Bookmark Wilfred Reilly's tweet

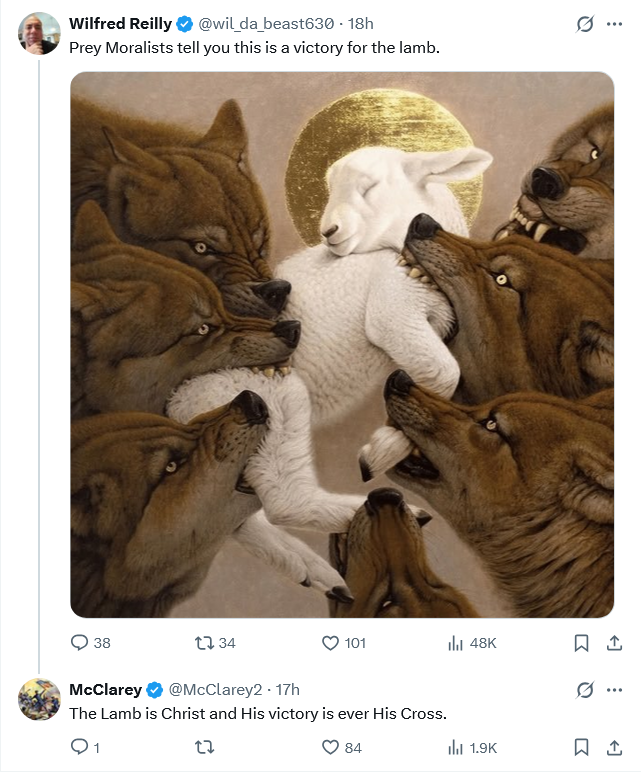[x=581, y=643]
